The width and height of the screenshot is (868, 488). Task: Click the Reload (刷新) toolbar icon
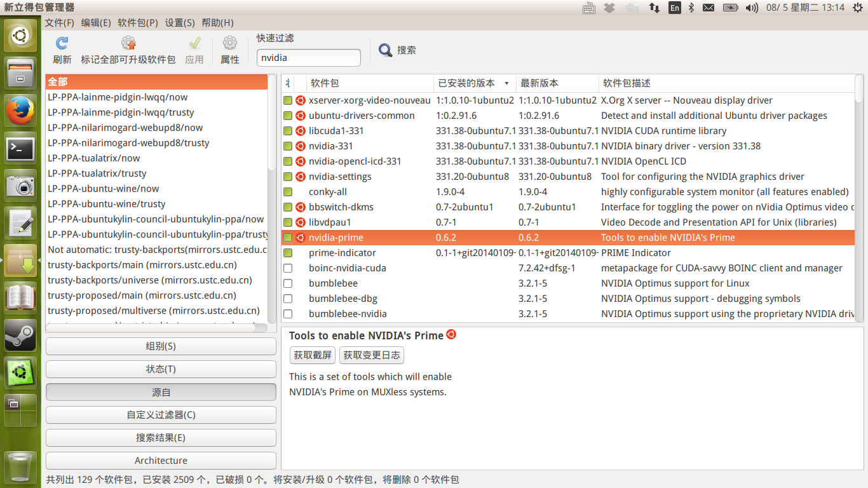(x=62, y=43)
